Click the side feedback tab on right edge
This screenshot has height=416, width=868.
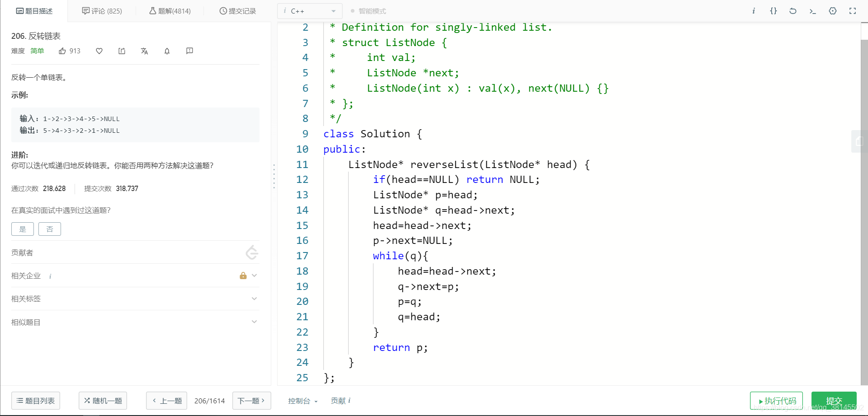click(859, 141)
